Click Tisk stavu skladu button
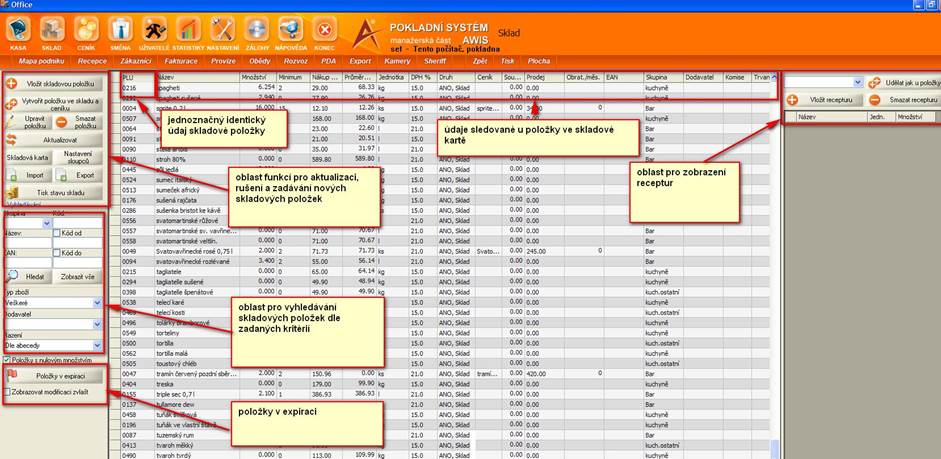This screenshot has width=941, height=459. coord(53,193)
